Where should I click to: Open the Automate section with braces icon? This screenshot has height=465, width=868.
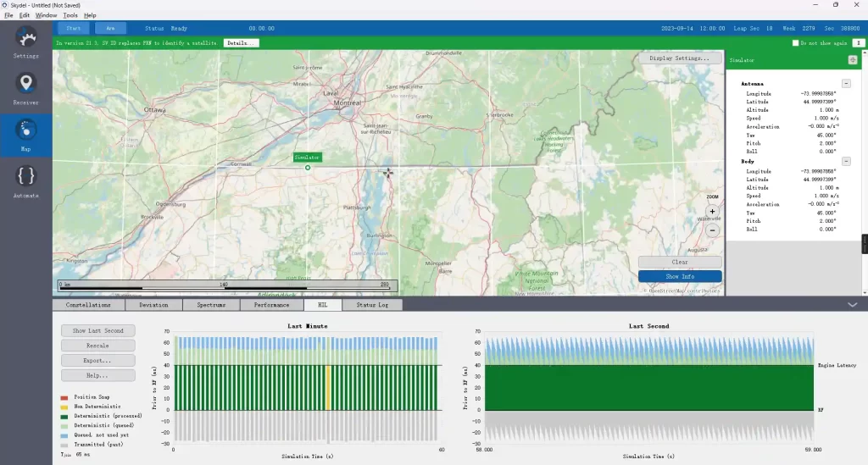pyautogui.click(x=26, y=180)
